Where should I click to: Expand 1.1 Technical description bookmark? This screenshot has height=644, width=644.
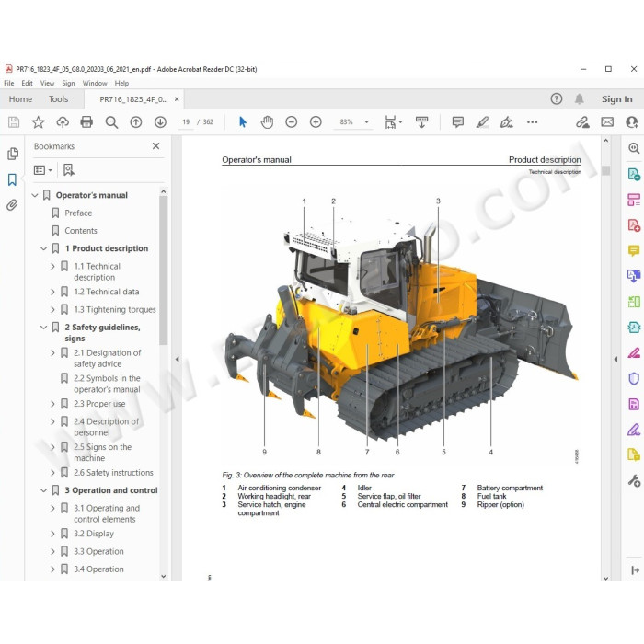[x=52, y=266]
